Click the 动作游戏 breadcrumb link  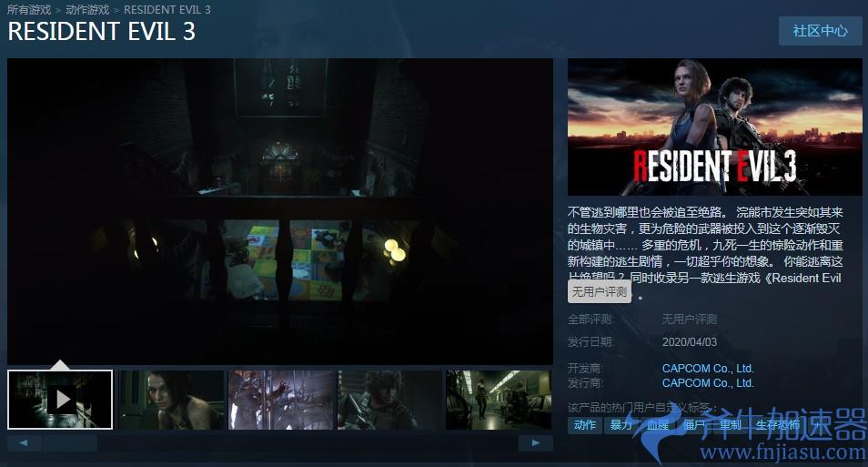pyautogui.click(x=87, y=9)
